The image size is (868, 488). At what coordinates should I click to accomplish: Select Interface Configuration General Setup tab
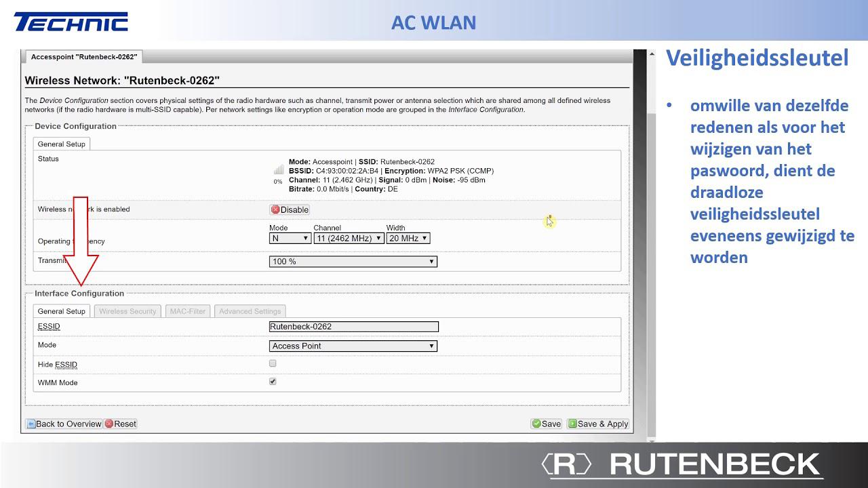62,311
